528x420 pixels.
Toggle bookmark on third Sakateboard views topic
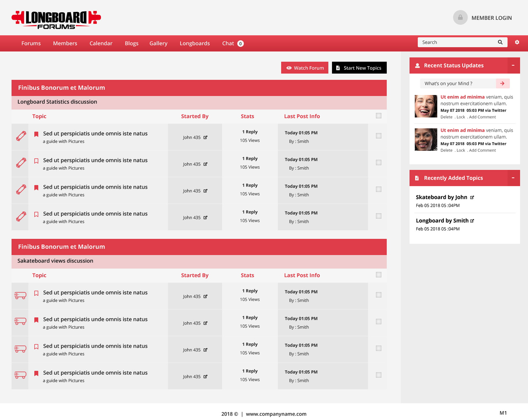point(36,347)
